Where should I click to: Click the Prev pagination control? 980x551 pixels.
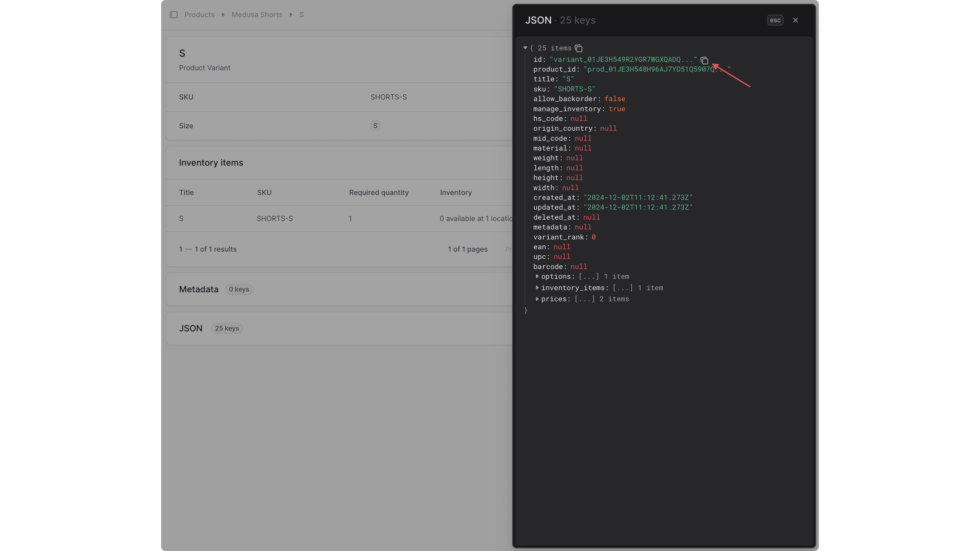pos(511,249)
